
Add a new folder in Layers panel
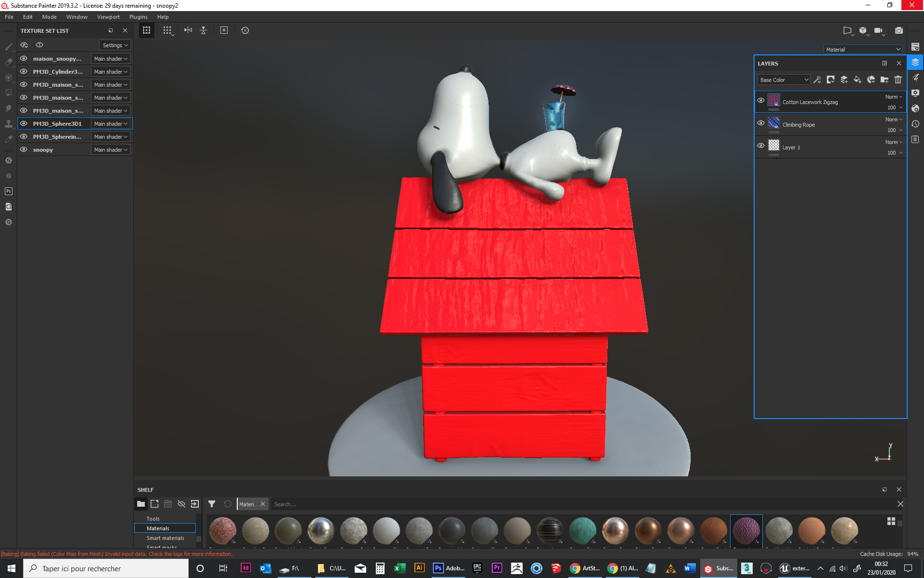pos(885,79)
